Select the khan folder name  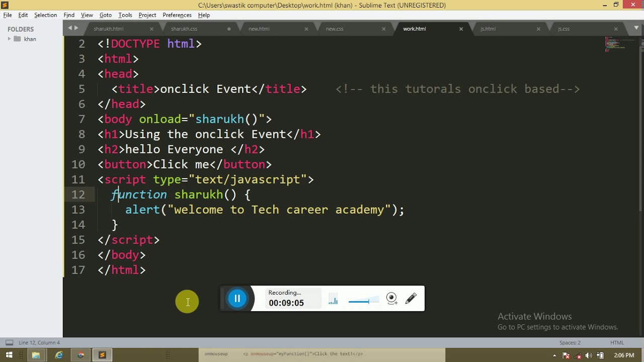pos(30,39)
